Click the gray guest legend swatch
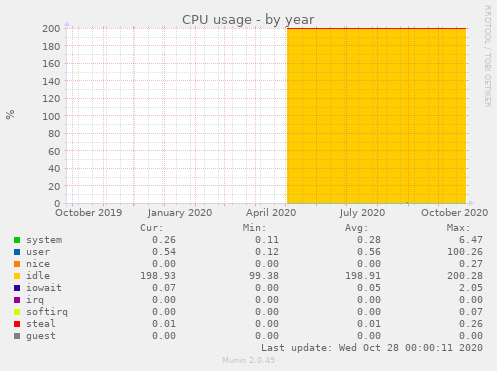Image resolution: width=497 pixels, height=371 pixels. (17, 336)
